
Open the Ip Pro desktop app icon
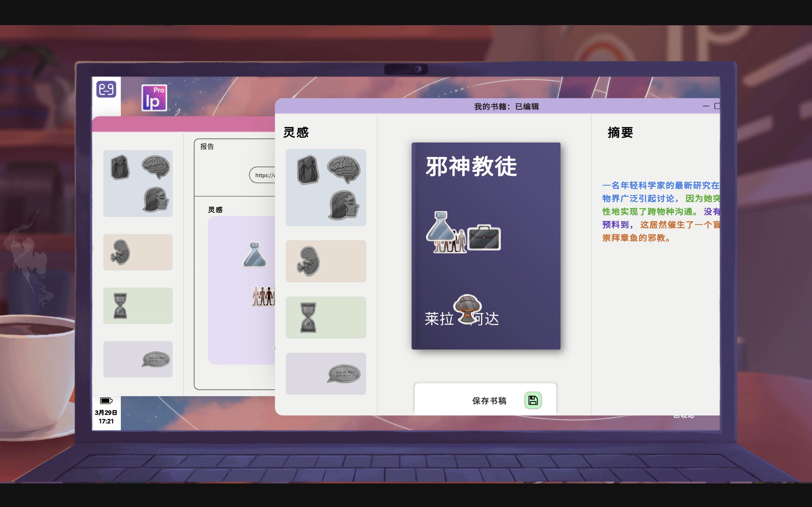point(154,98)
